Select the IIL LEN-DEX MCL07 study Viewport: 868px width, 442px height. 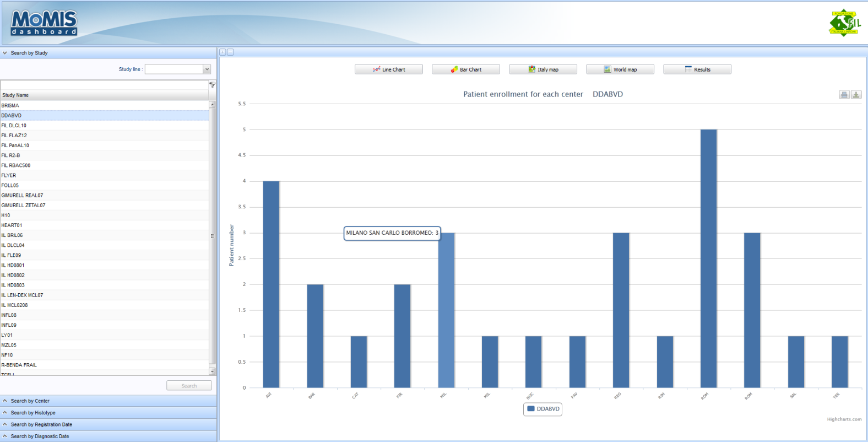click(105, 295)
